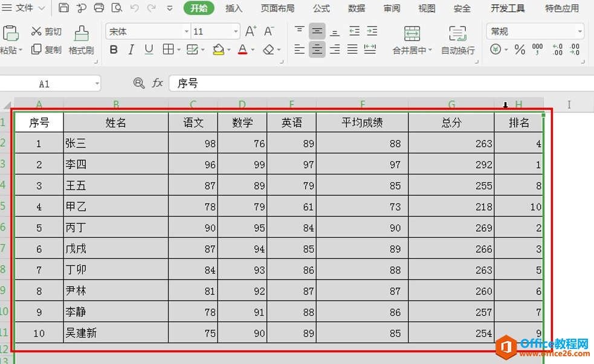Viewport: 594px width, 364px height.
Task: Open the font name 宋体 dropdown
Action: 186,31
